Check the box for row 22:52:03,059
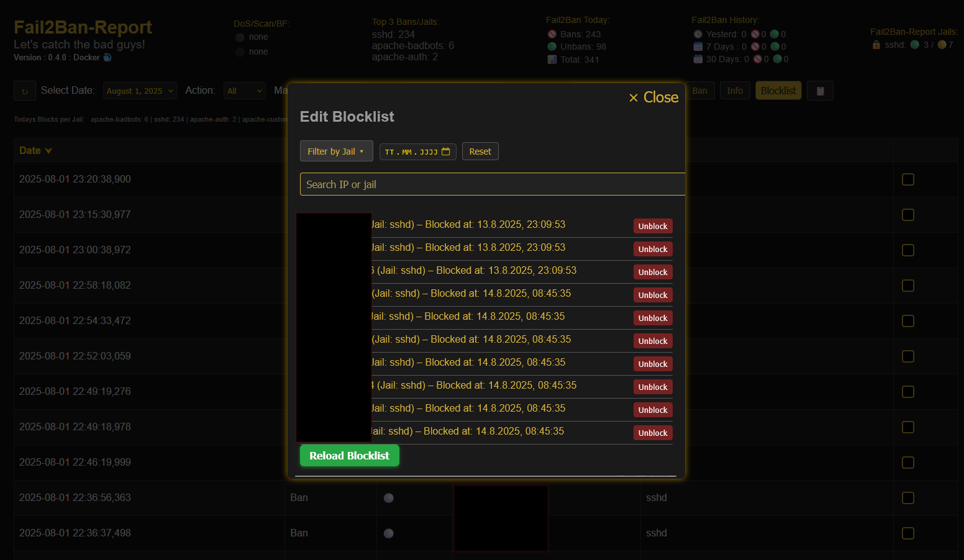This screenshot has height=560, width=964. [908, 356]
